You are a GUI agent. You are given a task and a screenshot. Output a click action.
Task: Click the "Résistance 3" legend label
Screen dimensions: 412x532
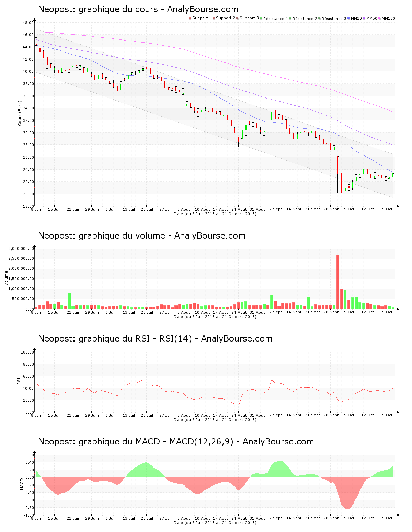334,19
